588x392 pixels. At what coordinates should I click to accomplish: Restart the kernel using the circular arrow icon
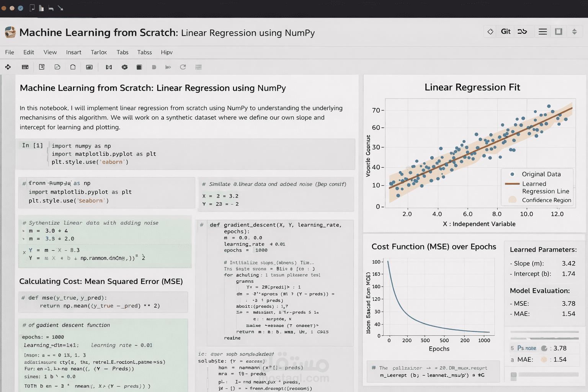(183, 67)
